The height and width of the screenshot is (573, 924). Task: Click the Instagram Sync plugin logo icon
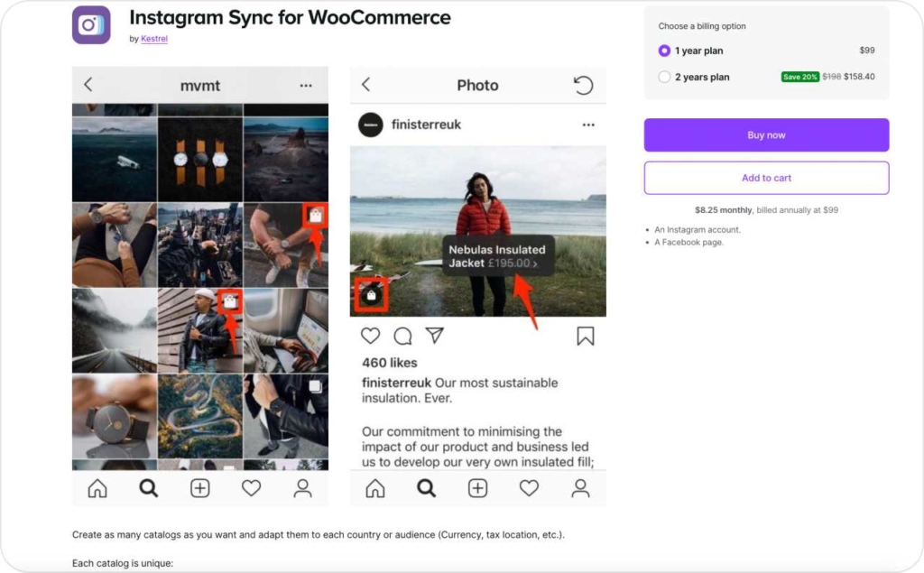pyautogui.click(x=91, y=24)
